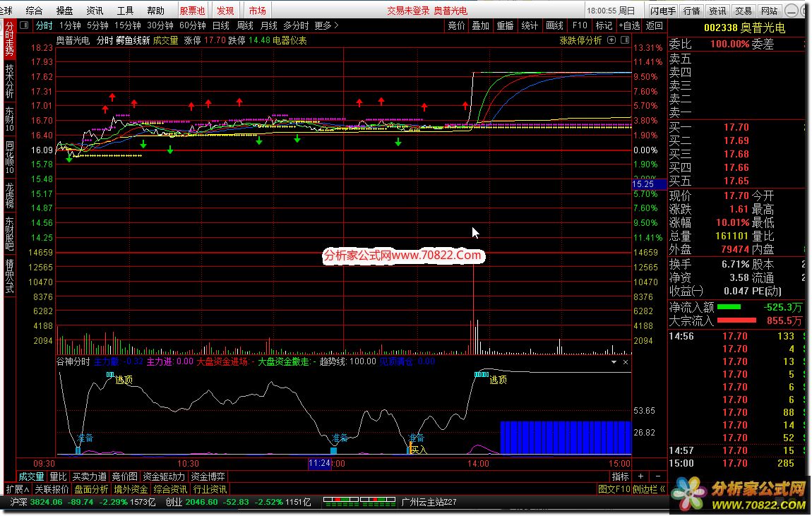Collapse the 侧边栏 sidebar toggle
Screen dimensions: 812x516
(x=648, y=489)
